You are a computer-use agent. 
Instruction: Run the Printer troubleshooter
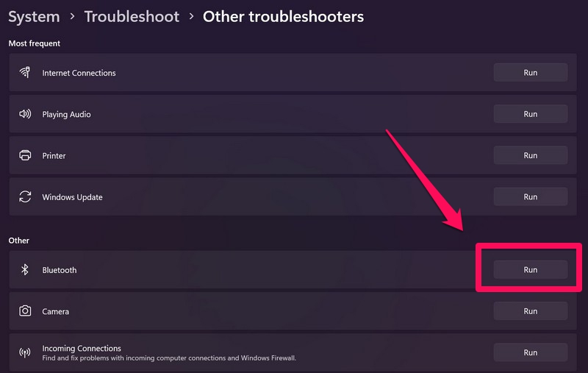pyautogui.click(x=530, y=155)
